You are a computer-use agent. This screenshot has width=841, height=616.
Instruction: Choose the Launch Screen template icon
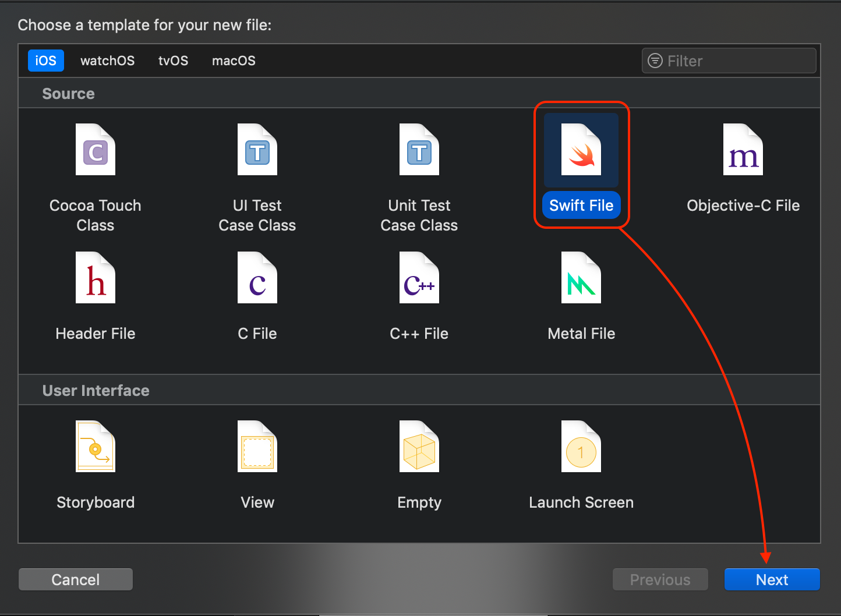[581, 447]
